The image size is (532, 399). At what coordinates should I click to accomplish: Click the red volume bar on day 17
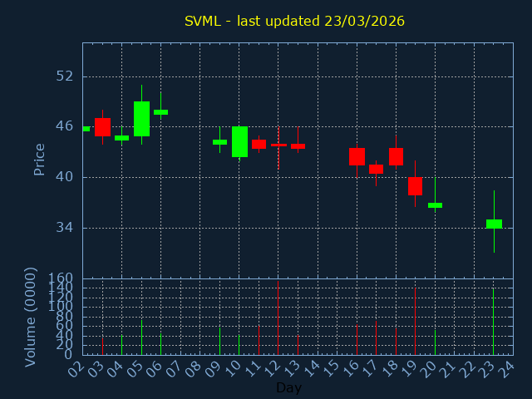tap(376, 337)
